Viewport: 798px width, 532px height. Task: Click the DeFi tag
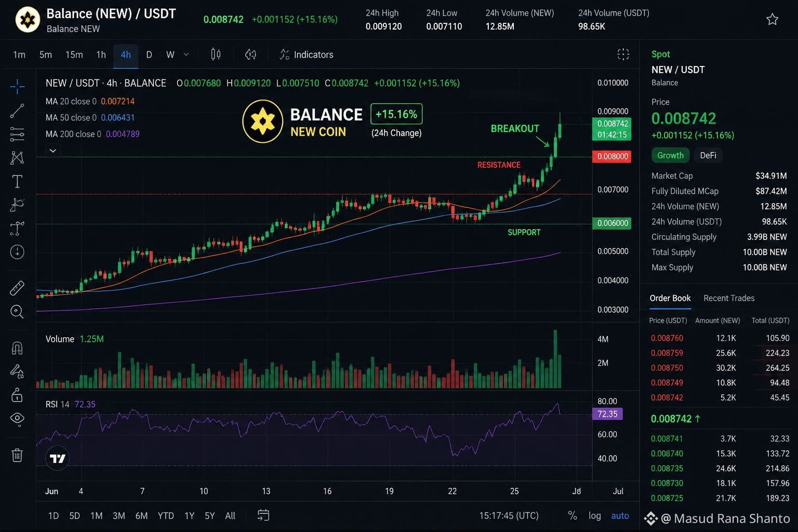708,155
